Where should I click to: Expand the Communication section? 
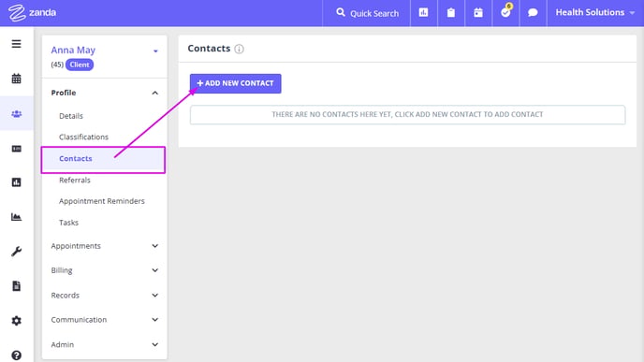tap(104, 319)
